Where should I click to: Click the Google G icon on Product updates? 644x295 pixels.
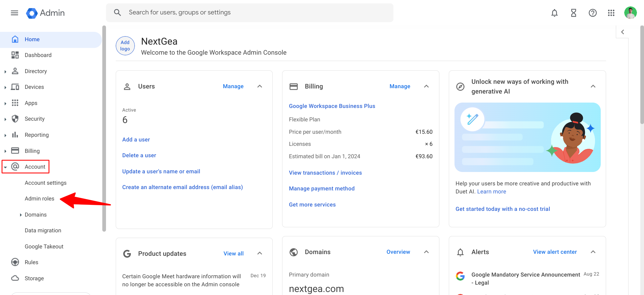(x=127, y=253)
